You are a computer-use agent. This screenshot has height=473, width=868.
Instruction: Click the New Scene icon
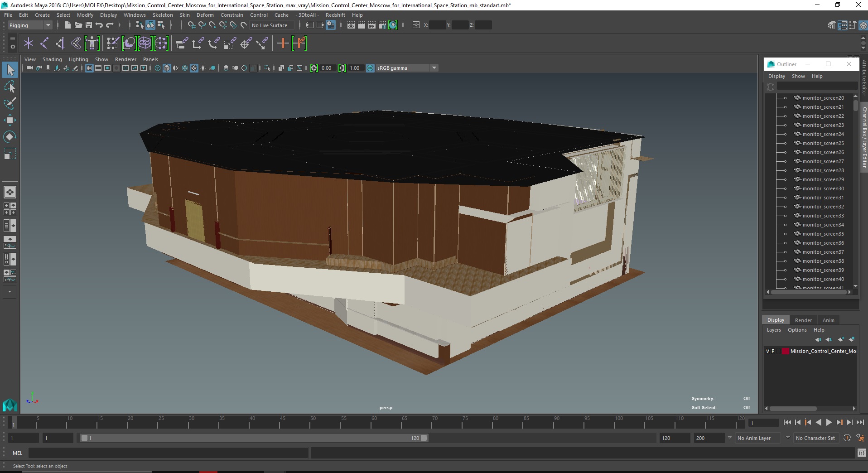tap(68, 25)
